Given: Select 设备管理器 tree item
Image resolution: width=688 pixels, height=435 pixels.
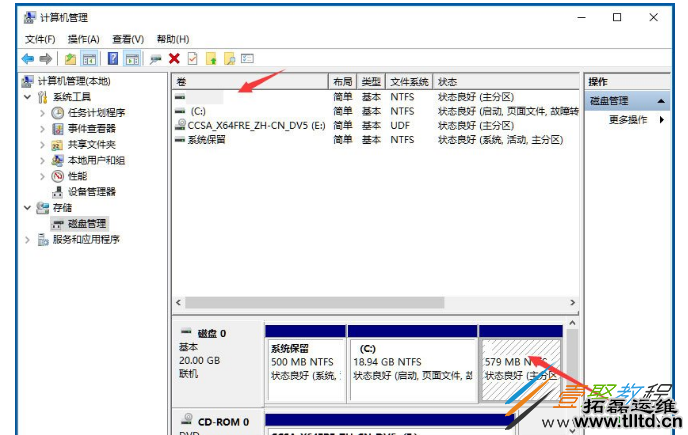Looking at the screenshot, I should (x=91, y=192).
